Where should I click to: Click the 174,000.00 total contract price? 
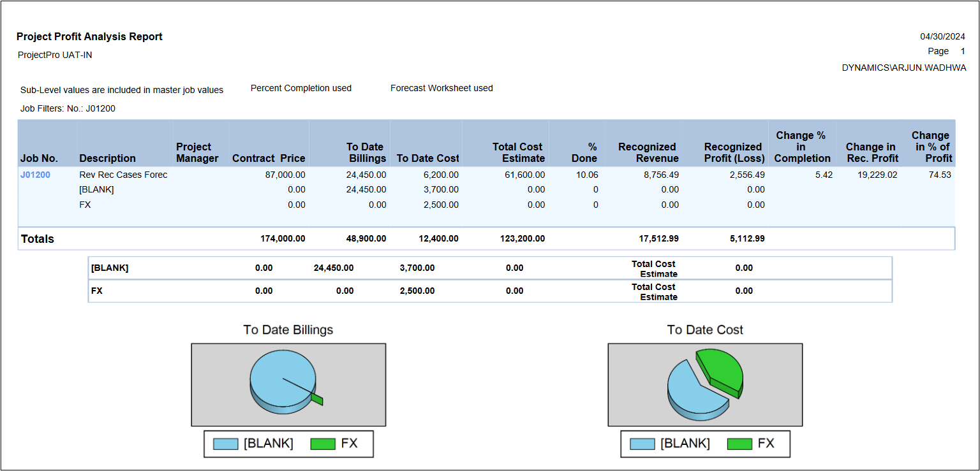point(283,239)
